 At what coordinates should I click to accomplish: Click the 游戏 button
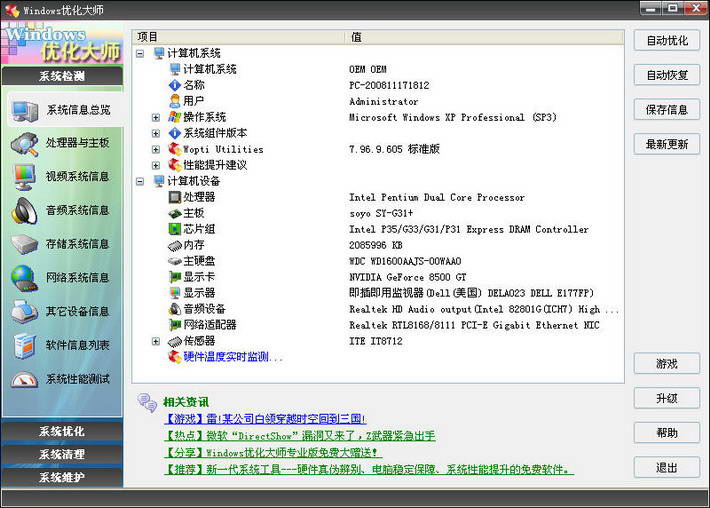pyautogui.click(x=667, y=364)
